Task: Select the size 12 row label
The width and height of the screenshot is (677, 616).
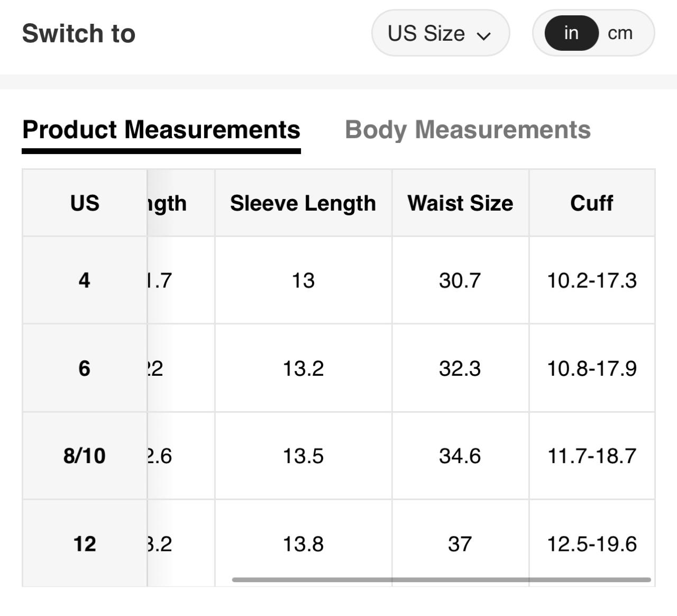Action: click(x=85, y=543)
